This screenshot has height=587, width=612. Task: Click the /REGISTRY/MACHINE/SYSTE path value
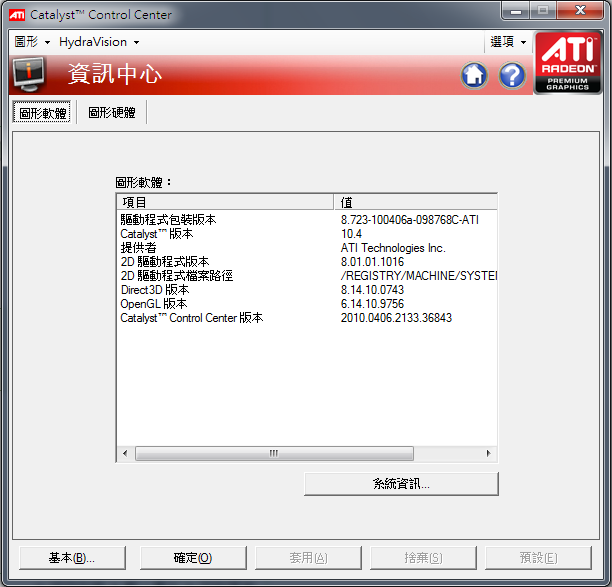click(x=419, y=276)
